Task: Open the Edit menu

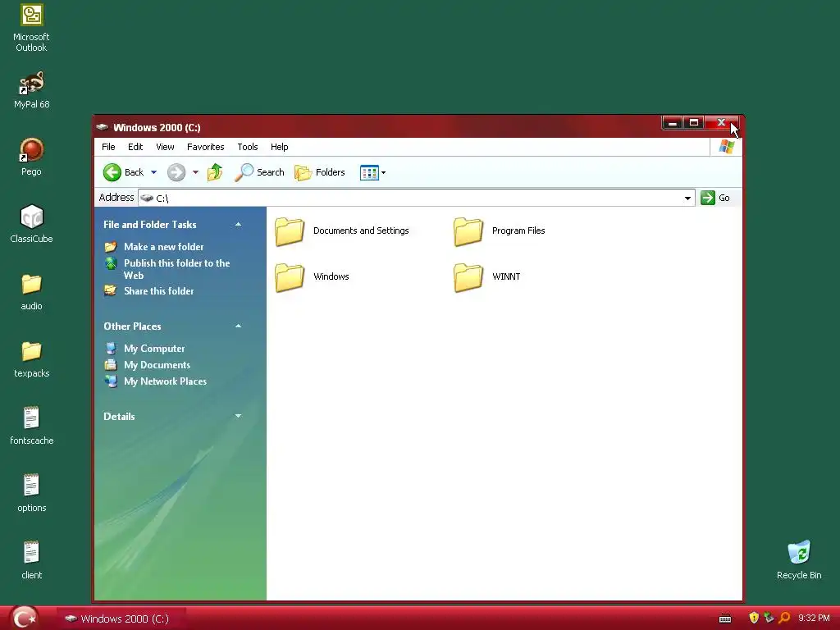Action: [135, 147]
